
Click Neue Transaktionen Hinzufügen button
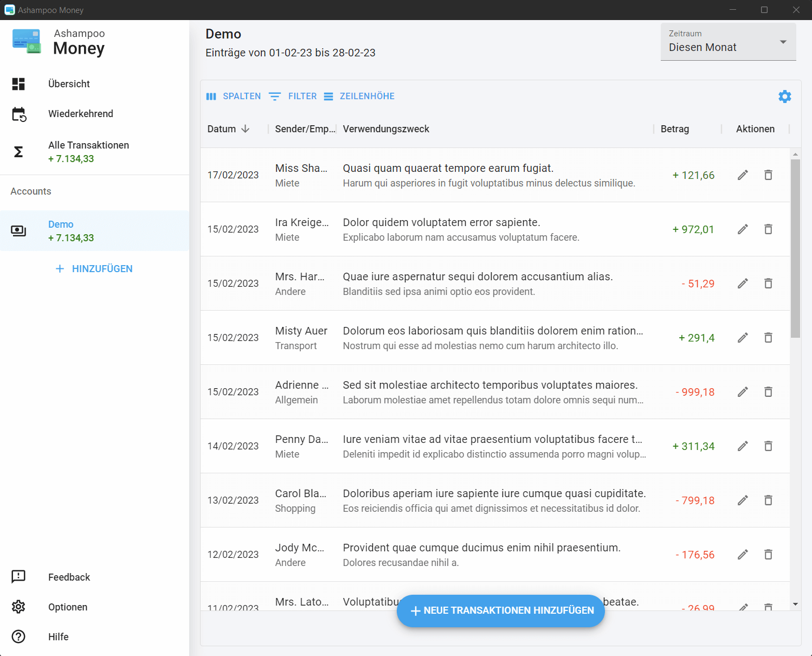[x=500, y=610]
